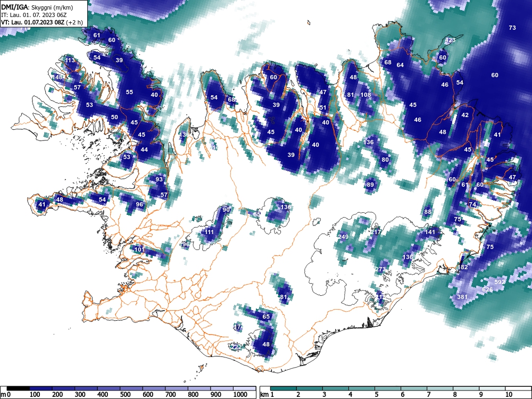Click the teal legend swatch between km 1 and 2
The image size is (532, 399).
coord(284,388)
